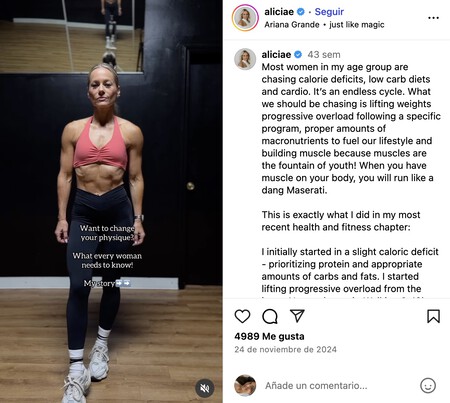Unmute the video with the speaker toggle
450x403 pixels.
click(204, 388)
